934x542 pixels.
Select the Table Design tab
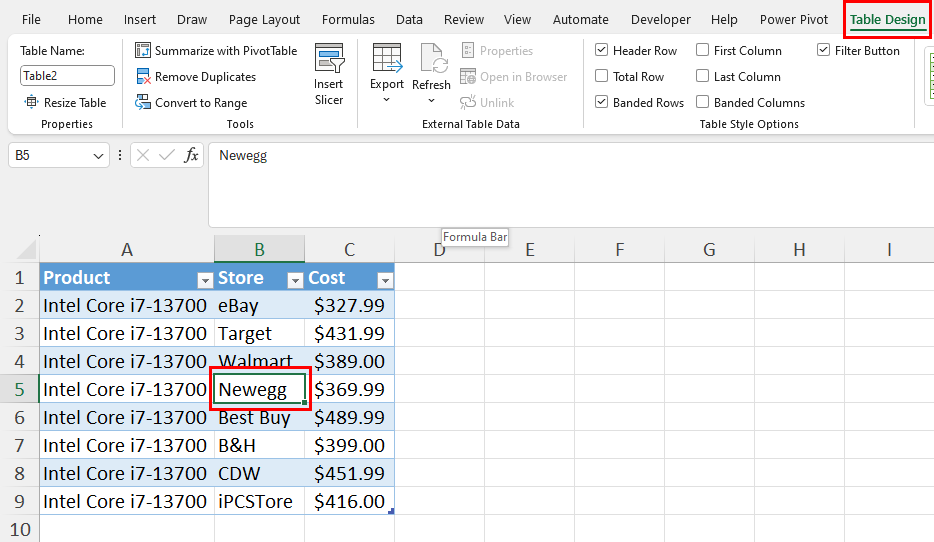pyautogui.click(x=888, y=20)
